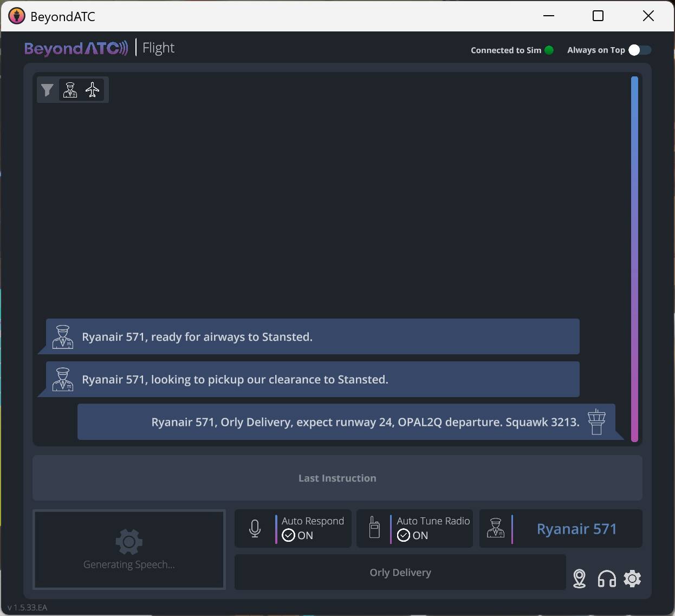Select the Ryanair 571 callsign
Screen dimensions: 675x616
(x=576, y=529)
